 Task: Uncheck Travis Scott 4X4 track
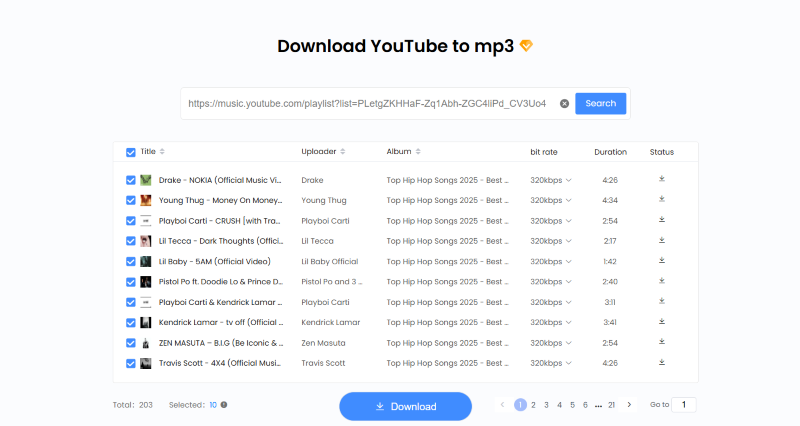click(131, 363)
